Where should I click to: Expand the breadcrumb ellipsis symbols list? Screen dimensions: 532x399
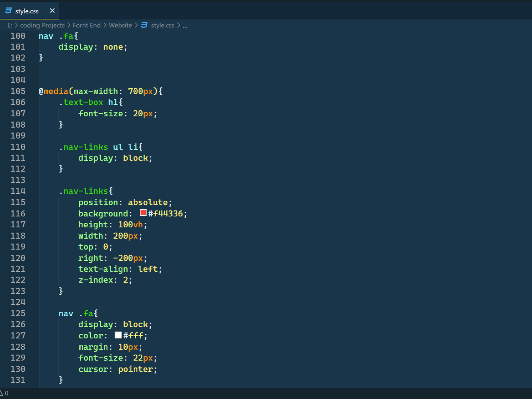[185, 25]
